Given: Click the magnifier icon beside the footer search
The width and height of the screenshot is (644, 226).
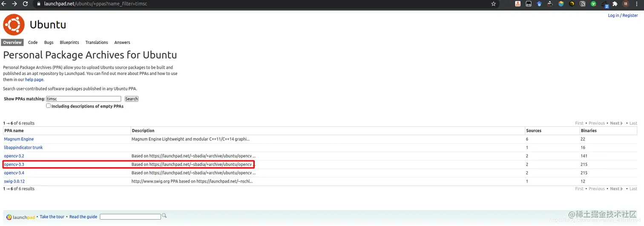Looking at the screenshot, I should 164,216.
